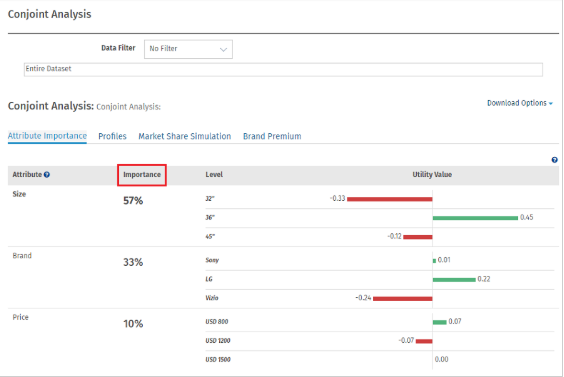Go to the Brand Premium tab
Screen dimensions: 564x377
pyautogui.click(x=272, y=136)
